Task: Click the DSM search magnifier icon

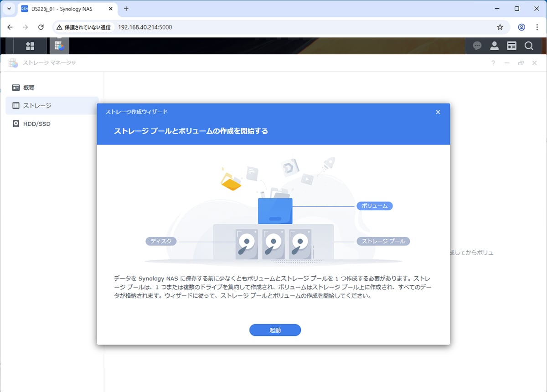Action: coord(529,46)
